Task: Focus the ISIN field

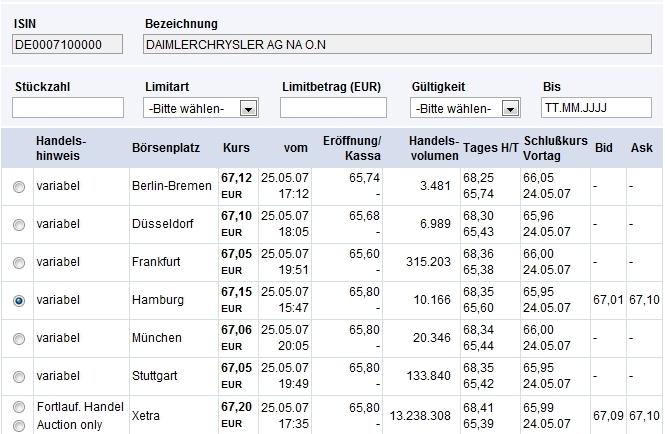Action: pos(67,44)
